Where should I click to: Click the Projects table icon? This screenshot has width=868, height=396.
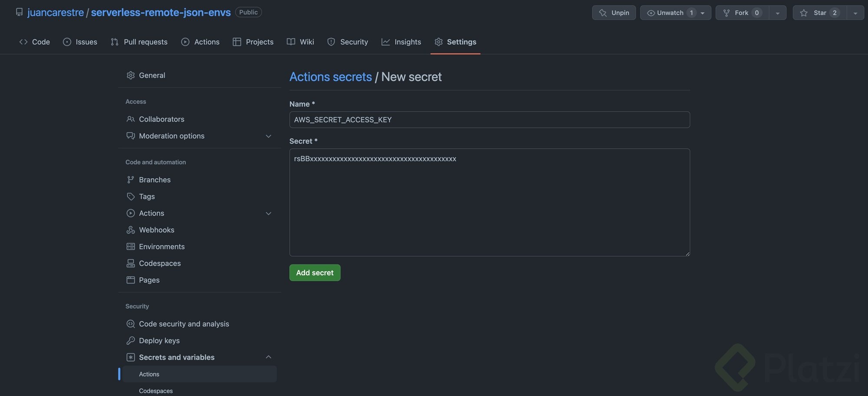(x=237, y=42)
